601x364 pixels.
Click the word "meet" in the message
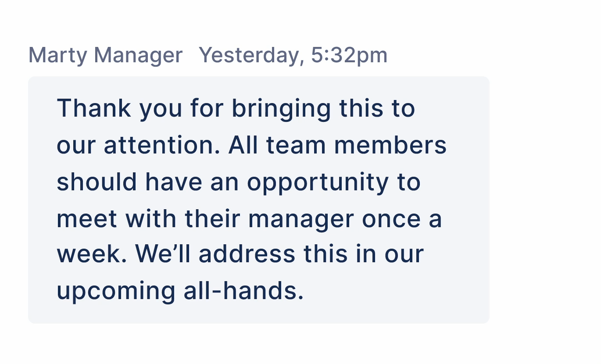[87, 218]
